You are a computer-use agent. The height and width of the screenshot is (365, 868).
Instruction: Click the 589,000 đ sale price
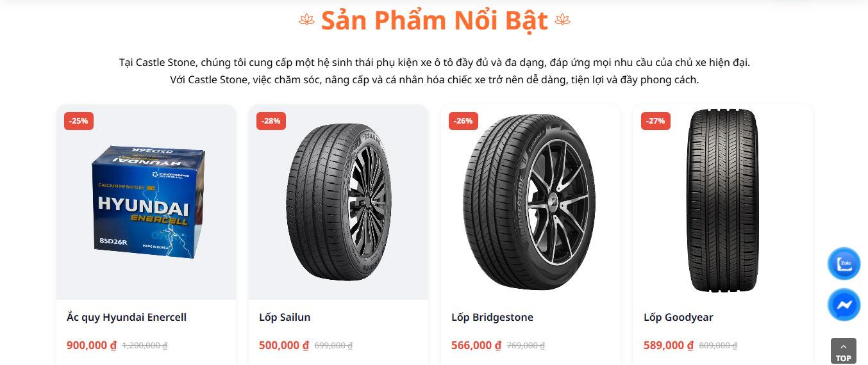pyautogui.click(x=669, y=345)
